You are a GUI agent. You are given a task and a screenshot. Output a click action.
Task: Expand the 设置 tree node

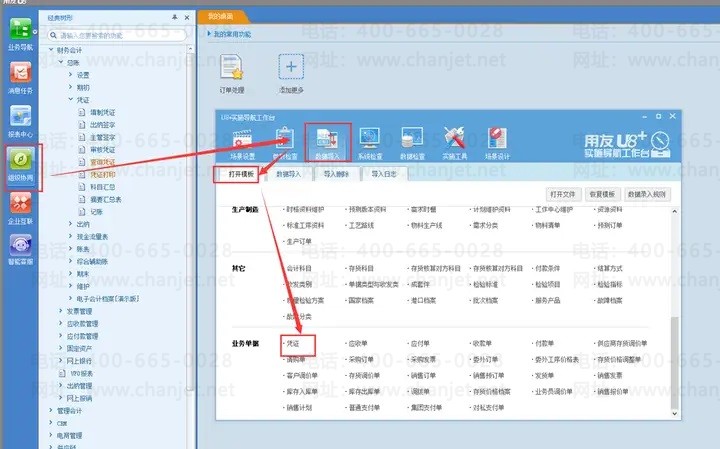[71, 74]
